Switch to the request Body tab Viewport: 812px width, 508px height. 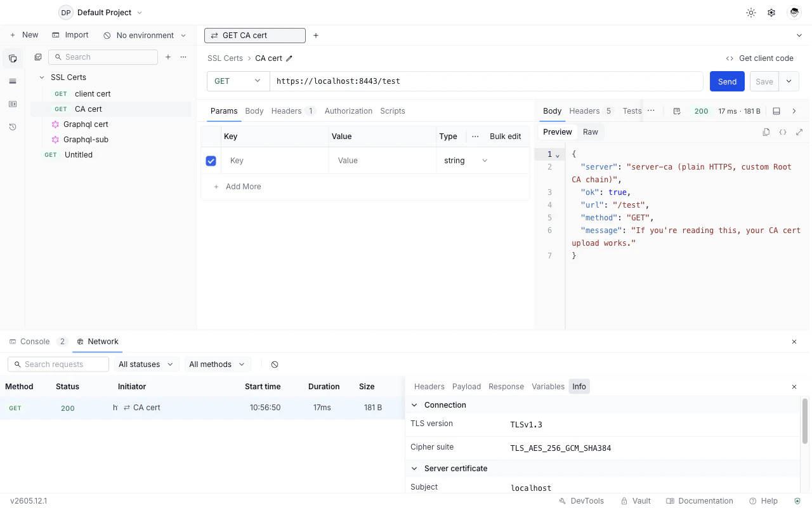(254, 111)
